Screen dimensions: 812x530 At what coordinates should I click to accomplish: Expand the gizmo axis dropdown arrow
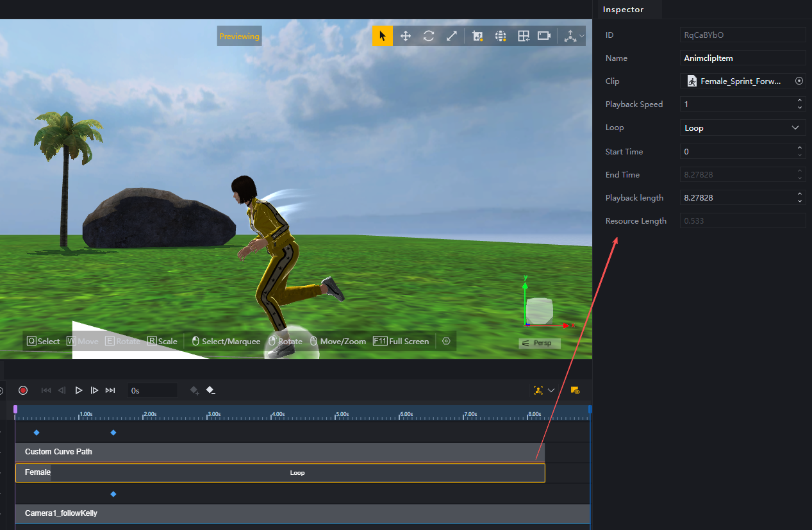(x=581, y=36)
